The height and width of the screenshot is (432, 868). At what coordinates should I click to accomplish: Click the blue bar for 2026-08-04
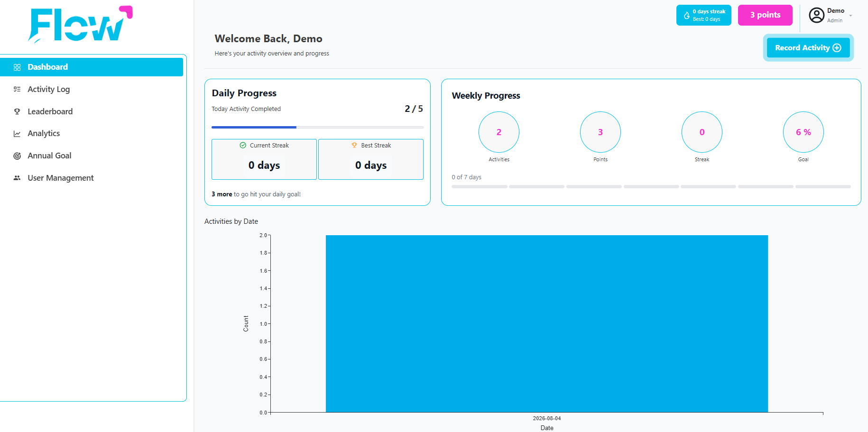click(x=547, y=324)
